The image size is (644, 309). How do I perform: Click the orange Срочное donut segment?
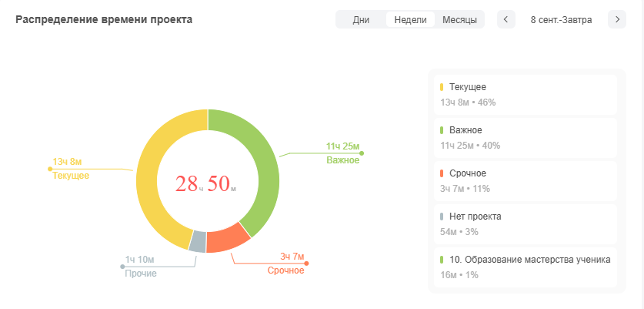[x=227, y=238]
